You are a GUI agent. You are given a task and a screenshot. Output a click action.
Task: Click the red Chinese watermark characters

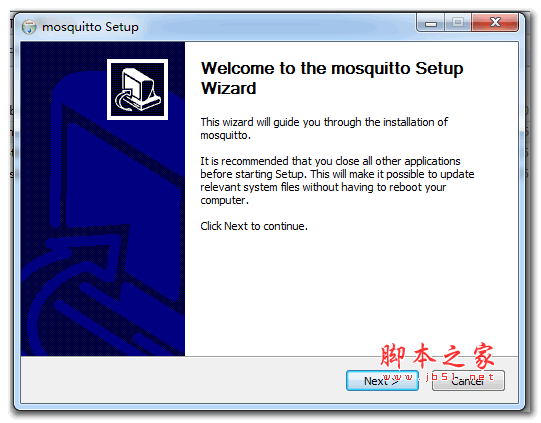437,355
